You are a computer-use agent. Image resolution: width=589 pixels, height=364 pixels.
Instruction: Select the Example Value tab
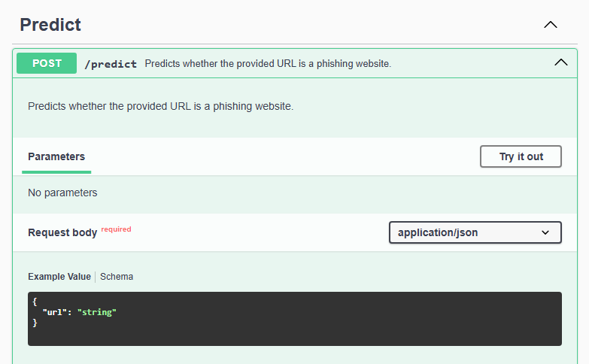point(59,277)
